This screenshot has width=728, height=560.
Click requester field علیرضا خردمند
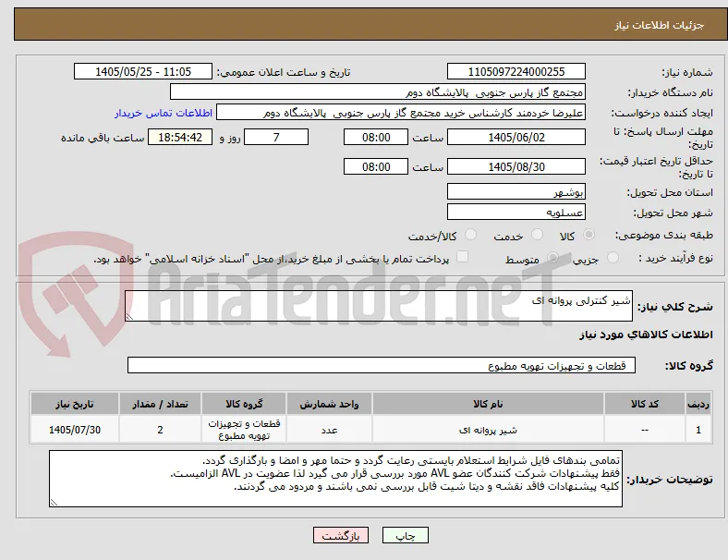pos(401,113)
